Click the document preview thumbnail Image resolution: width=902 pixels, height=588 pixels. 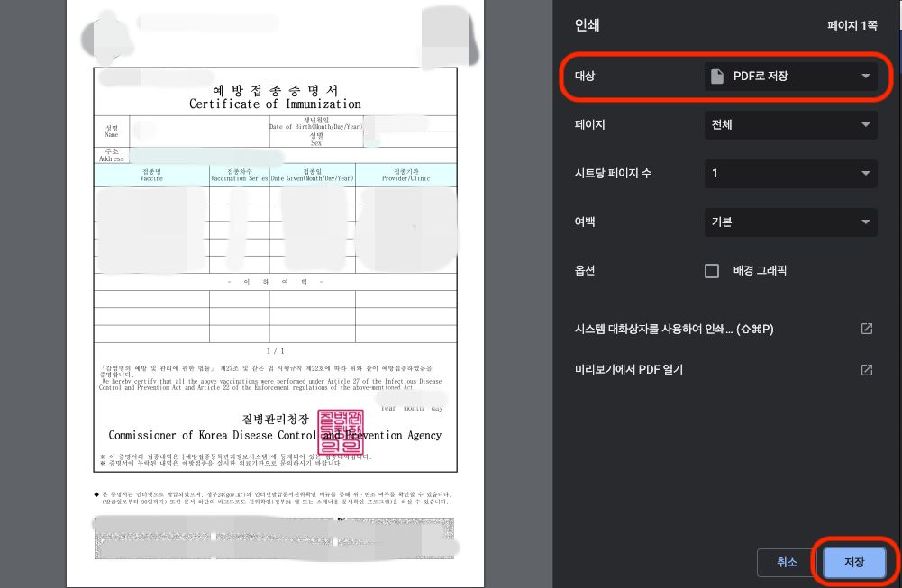[275, 270]
